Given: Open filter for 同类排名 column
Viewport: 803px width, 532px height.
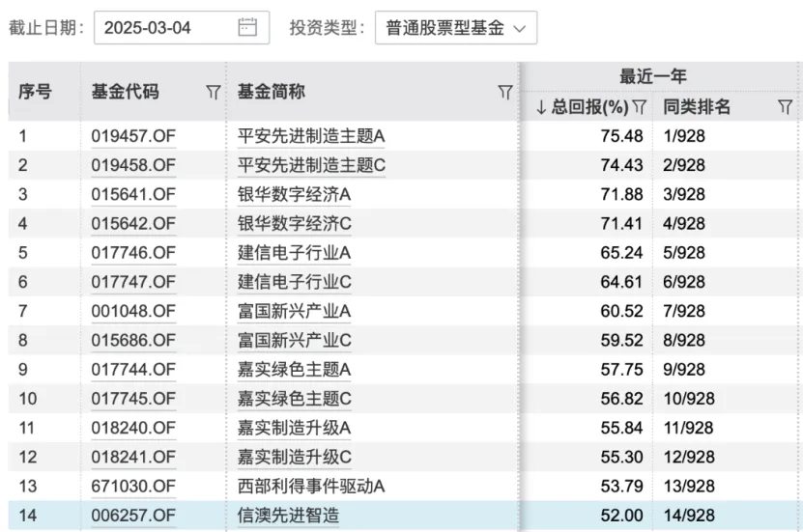Looking at the screenshot, I should [x=785, y=107].
